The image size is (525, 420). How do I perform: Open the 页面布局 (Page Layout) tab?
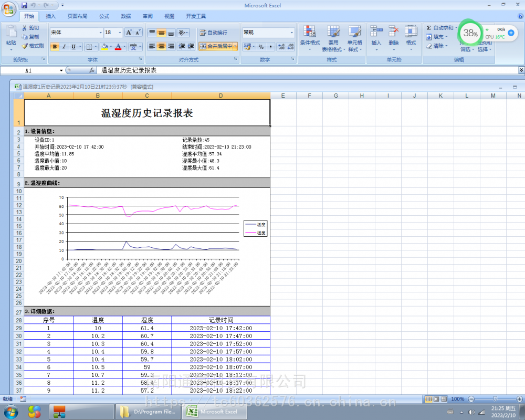[77, 16]
